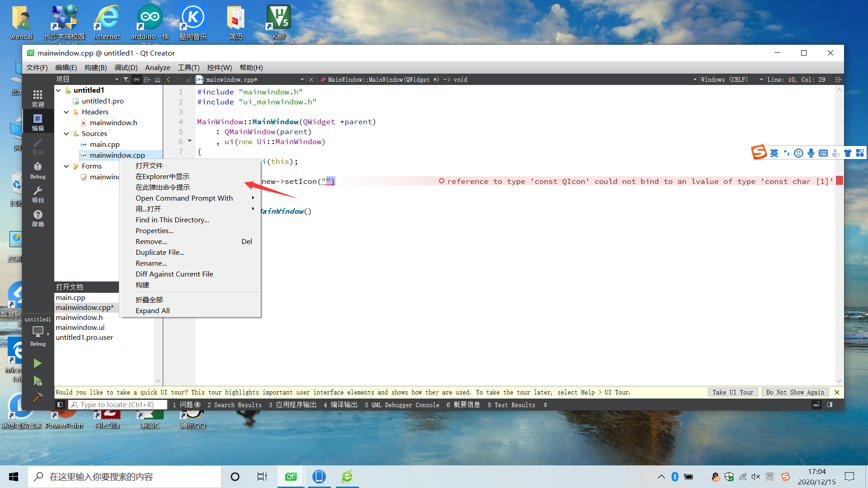Switch to Welcome (欢迎) mode

(x=38, y=98)
